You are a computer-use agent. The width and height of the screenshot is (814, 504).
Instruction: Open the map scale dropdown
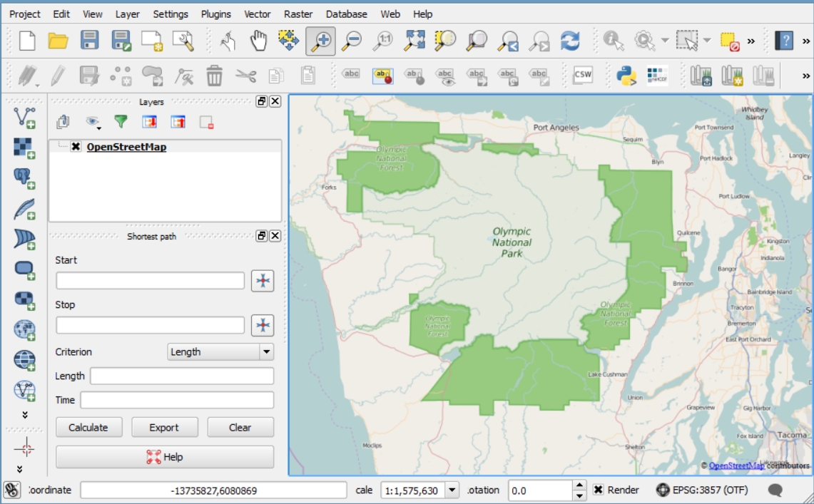click(452, 490)
